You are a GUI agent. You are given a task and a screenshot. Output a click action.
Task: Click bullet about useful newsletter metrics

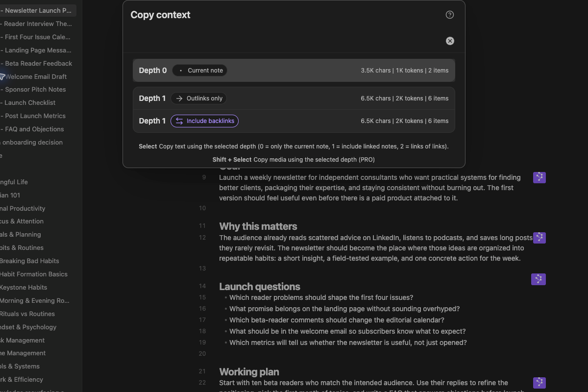[x=348, y=343]
